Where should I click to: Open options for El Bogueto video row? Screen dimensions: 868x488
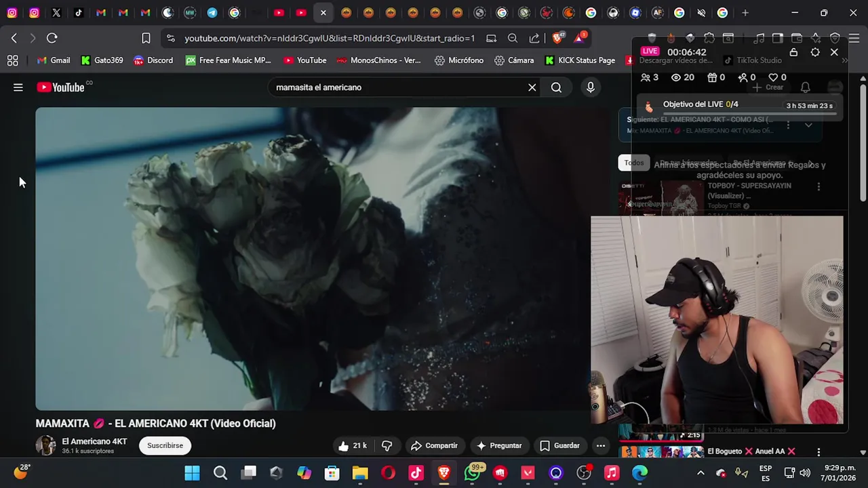[x=818, y=451]
